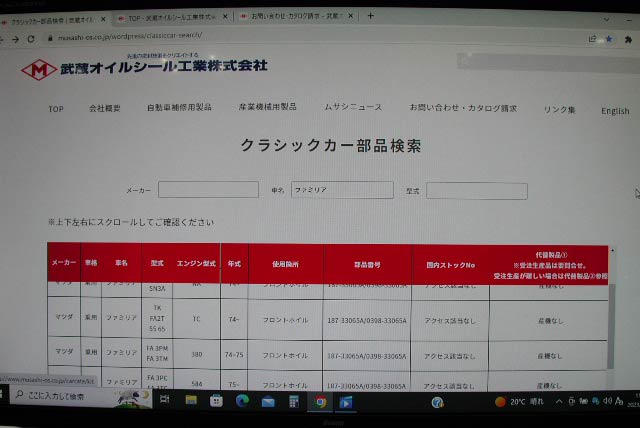Open the 自動車補修用製品 menu

tap(179, 107)
